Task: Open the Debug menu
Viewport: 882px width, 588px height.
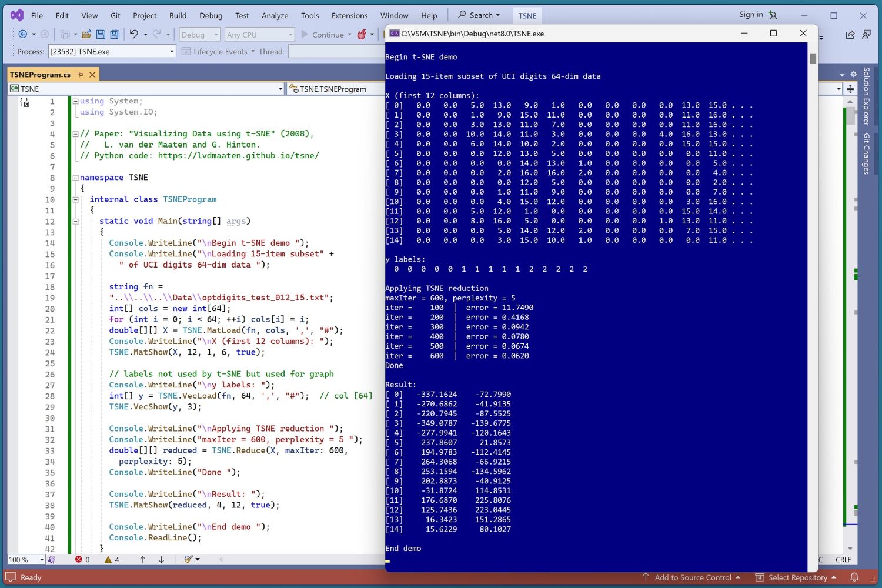Action: [211, 15]
